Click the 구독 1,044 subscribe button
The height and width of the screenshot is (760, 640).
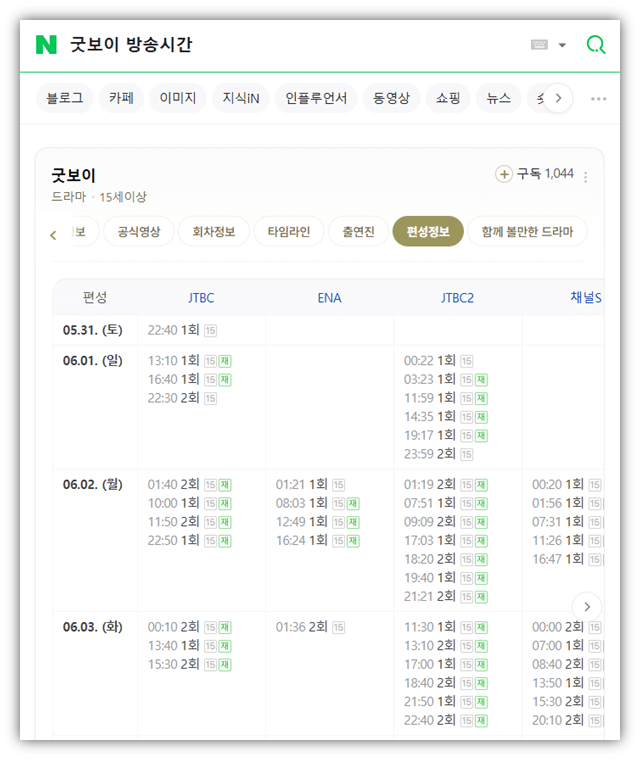pos(535,174)
